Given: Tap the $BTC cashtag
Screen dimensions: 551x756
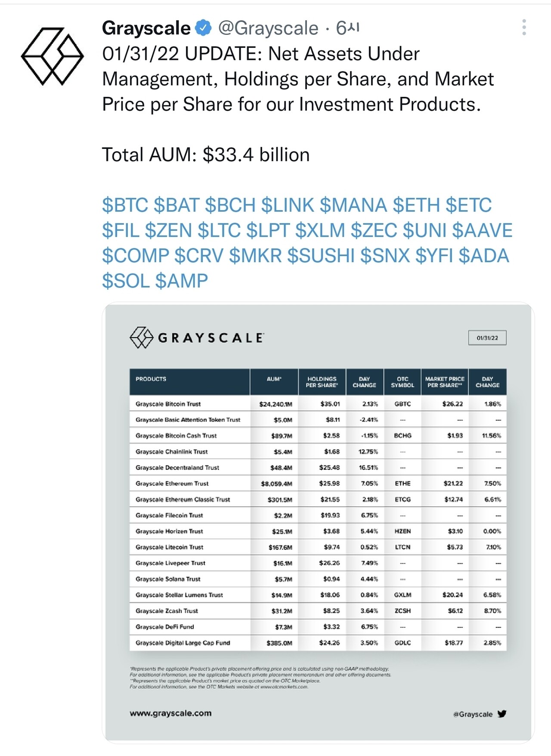Looking at the screenshot, I should pos(125,205).
